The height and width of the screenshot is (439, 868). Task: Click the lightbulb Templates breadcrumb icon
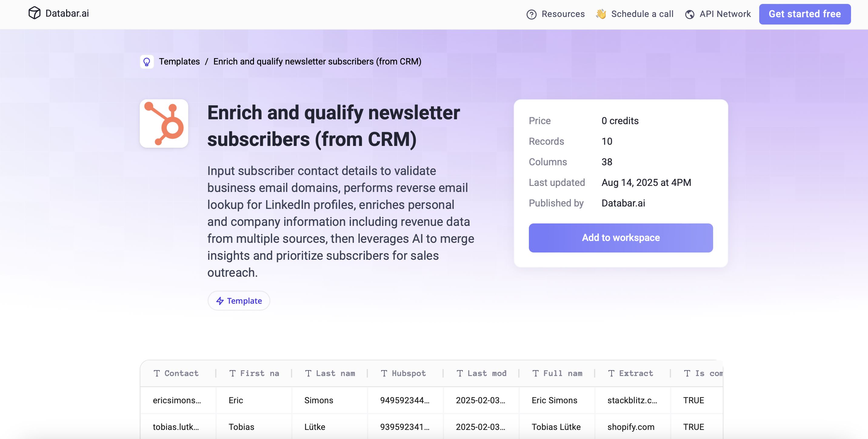pos(147,61)
